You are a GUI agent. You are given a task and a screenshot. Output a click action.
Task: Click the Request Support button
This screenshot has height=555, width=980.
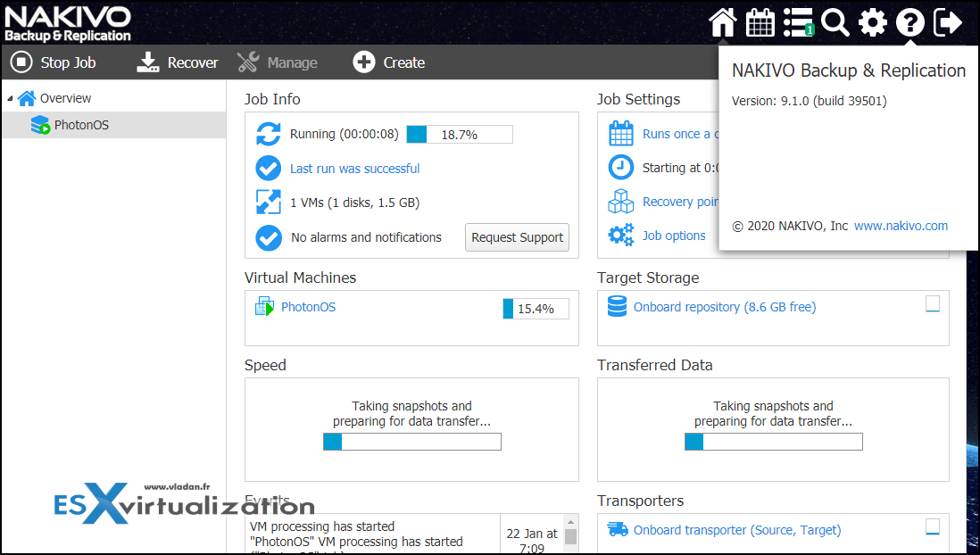click(517, 237)
